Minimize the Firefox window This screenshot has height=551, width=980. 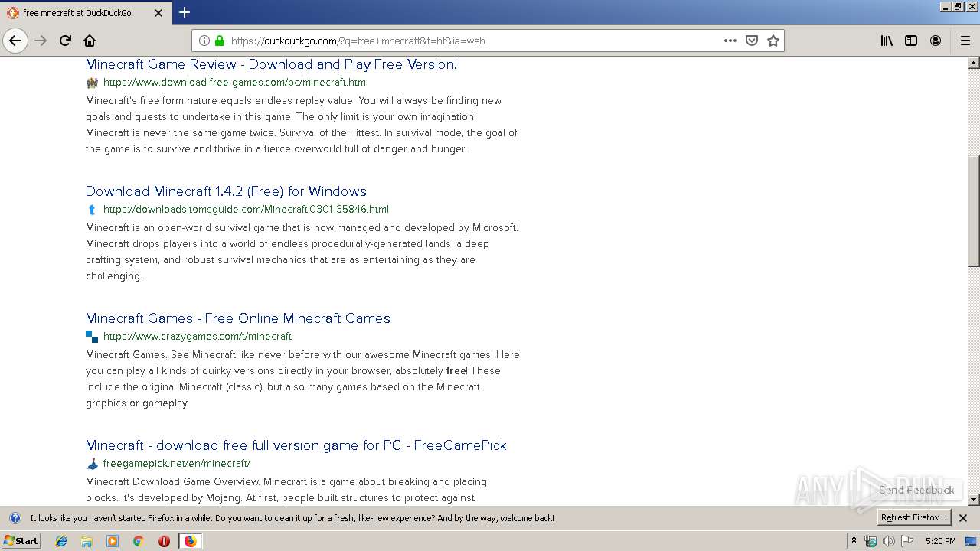click(946, 7)
